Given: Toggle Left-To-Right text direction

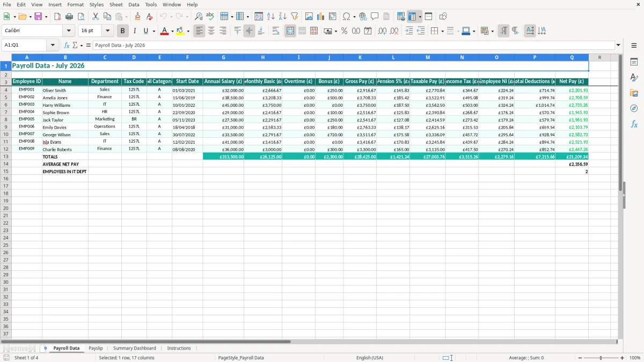Looking at the screenshot, I should click(x=503, y=31).
